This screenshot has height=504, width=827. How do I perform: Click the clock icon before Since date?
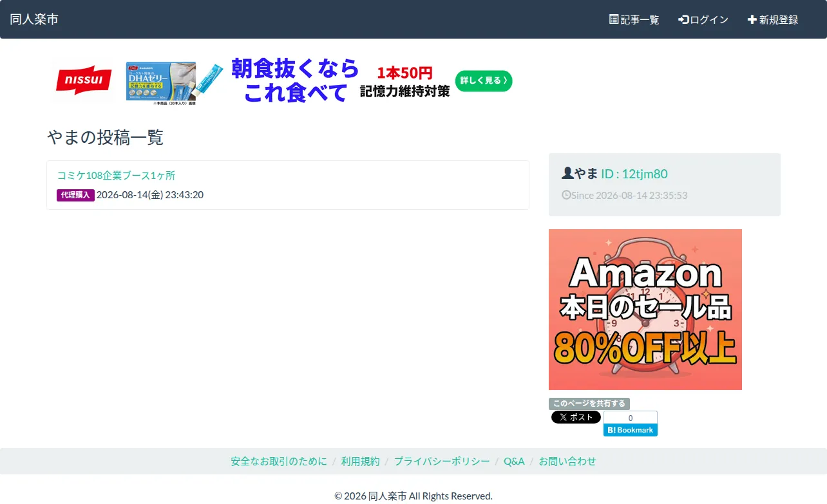pyautogui.click(x=566, y=194)
